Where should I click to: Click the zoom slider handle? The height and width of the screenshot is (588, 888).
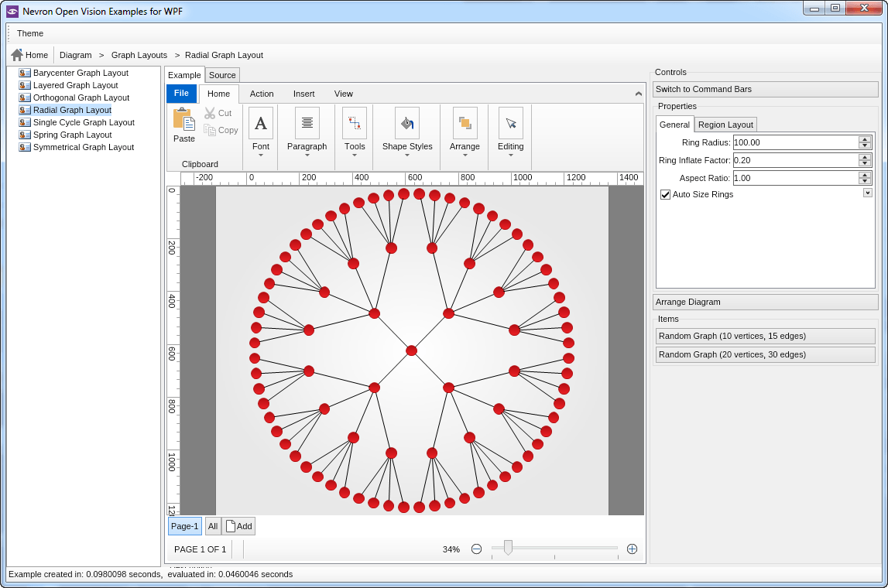point(508,548)
